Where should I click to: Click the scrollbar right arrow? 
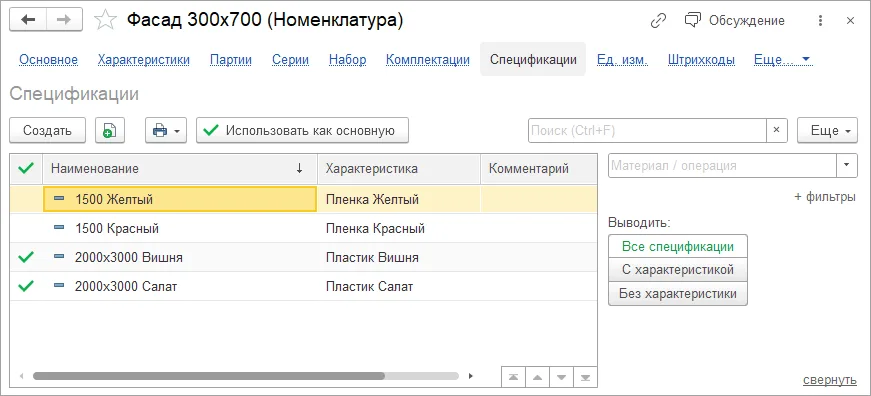pos(471,376)
